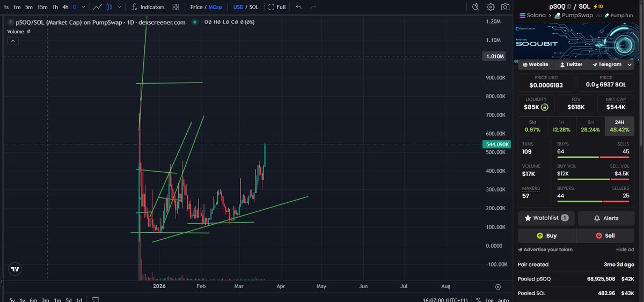The image size is (644, 302).
Task: Open time axis settings gear icon
Action: pyautogui.click(x=498, y=287)
